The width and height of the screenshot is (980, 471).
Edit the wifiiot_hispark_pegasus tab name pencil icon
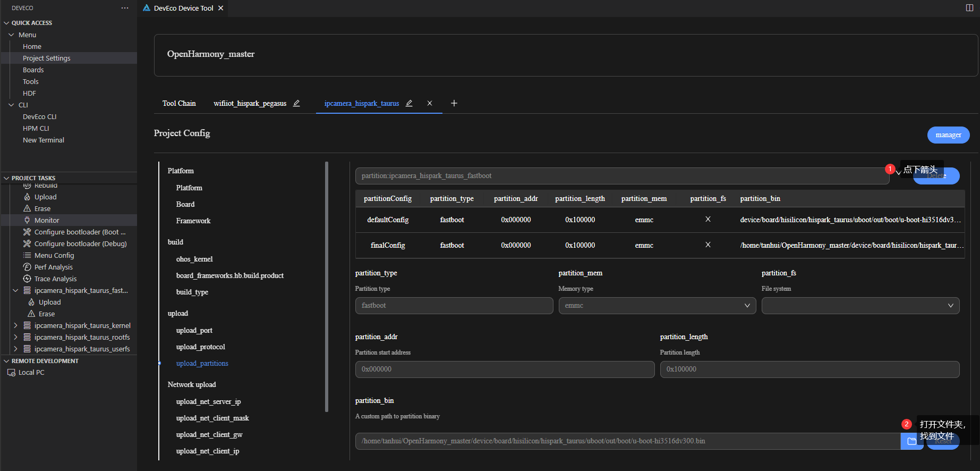click(x=296, y=103)
